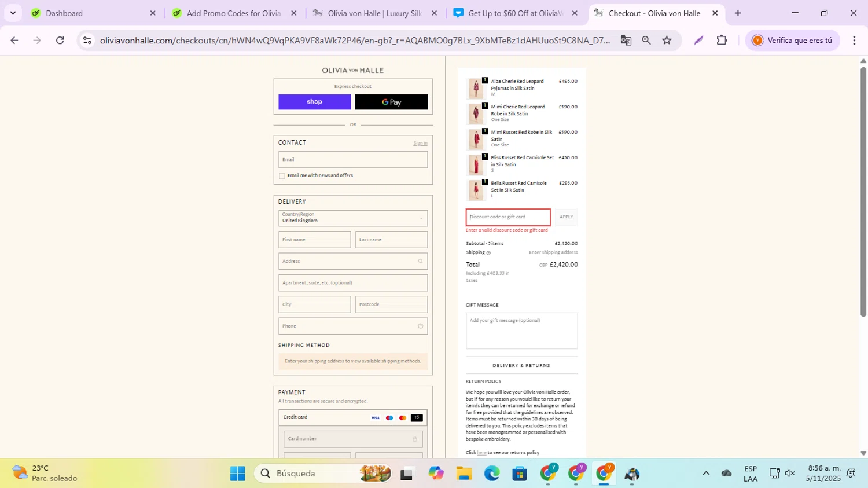Viewport: 868px width, 488px height.
Task: Open the weather widget 23°C
Action: 45,474
